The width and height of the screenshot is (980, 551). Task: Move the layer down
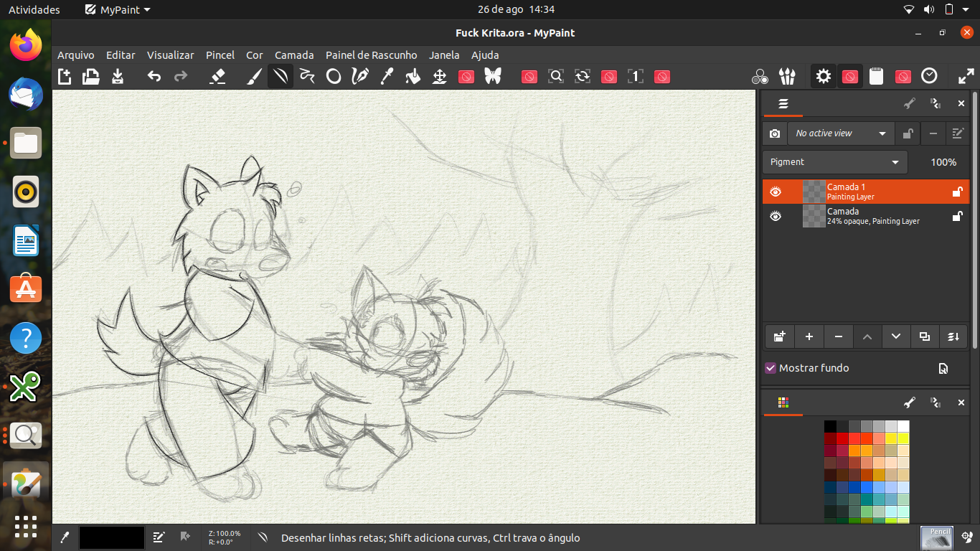896,336
